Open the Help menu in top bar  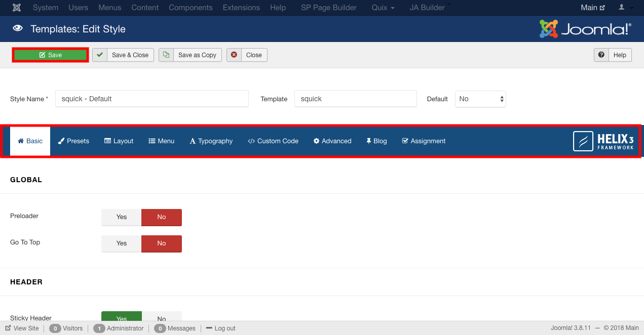278,8
